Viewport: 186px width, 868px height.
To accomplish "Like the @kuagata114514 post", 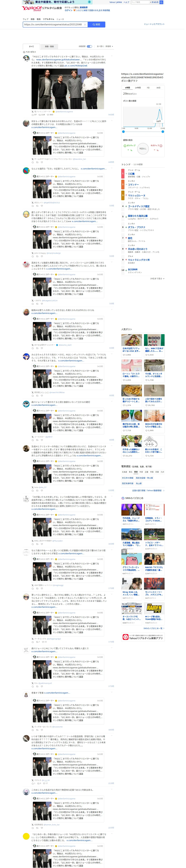I will (42, 304).
